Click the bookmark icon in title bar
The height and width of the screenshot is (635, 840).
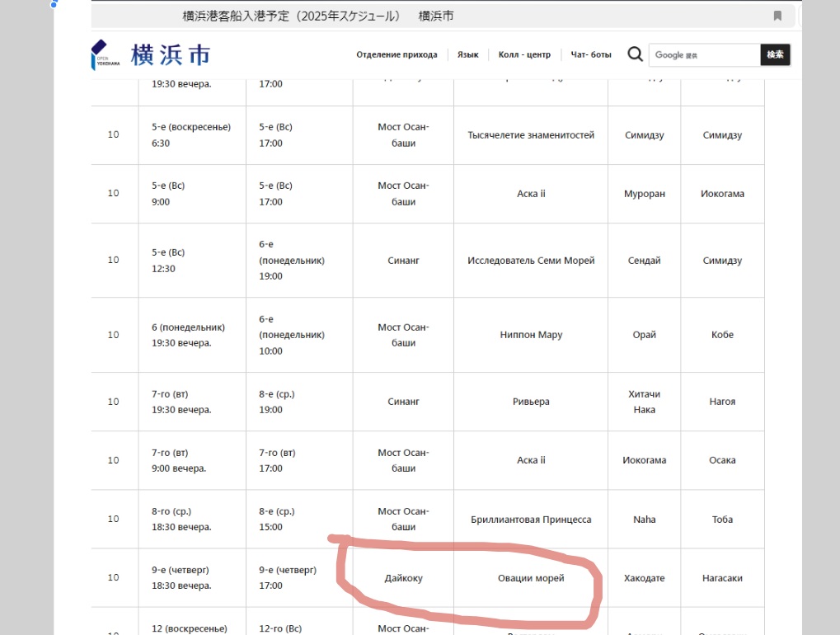[777, 16]
